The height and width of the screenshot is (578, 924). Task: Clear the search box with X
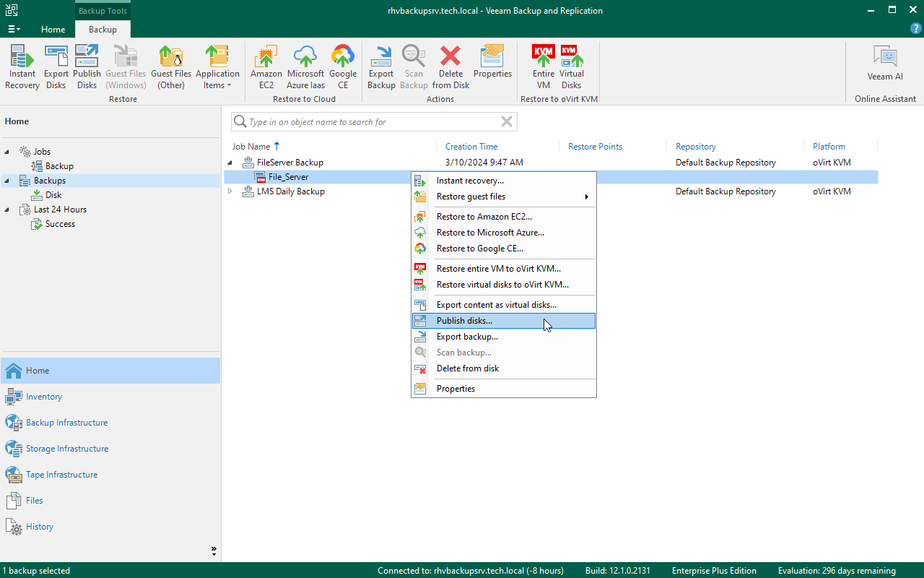pos(507,122)
